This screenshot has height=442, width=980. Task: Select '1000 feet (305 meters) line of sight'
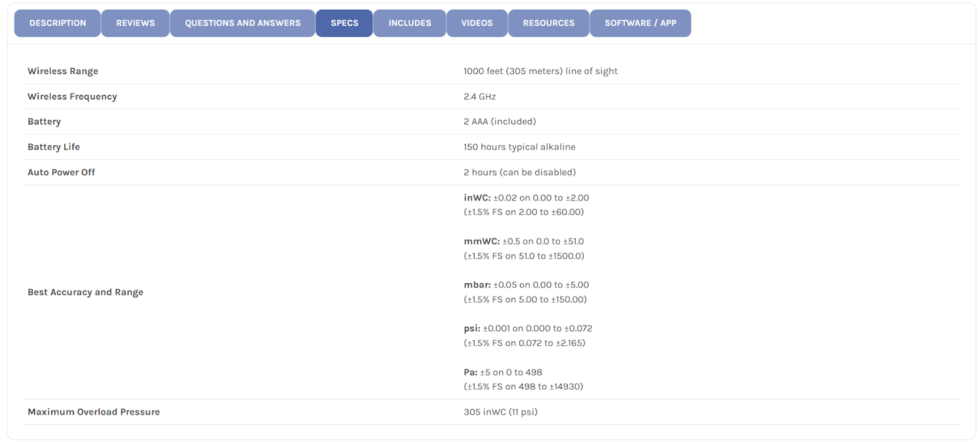540,71
